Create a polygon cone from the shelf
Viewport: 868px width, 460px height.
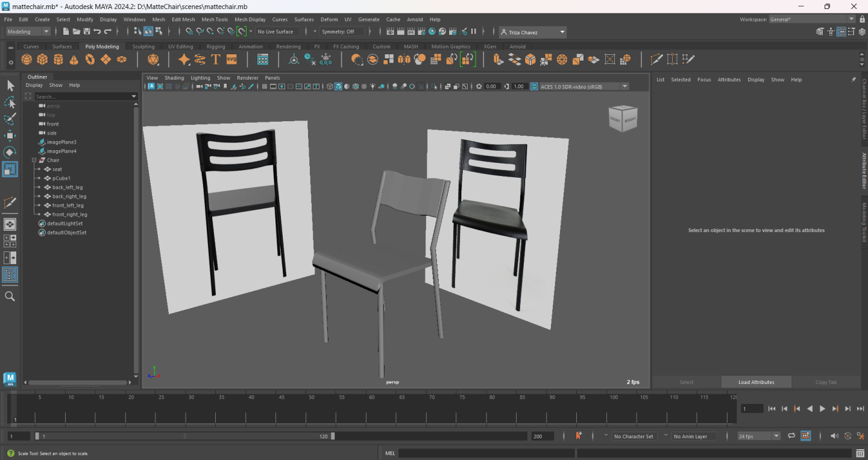(74, 59)
